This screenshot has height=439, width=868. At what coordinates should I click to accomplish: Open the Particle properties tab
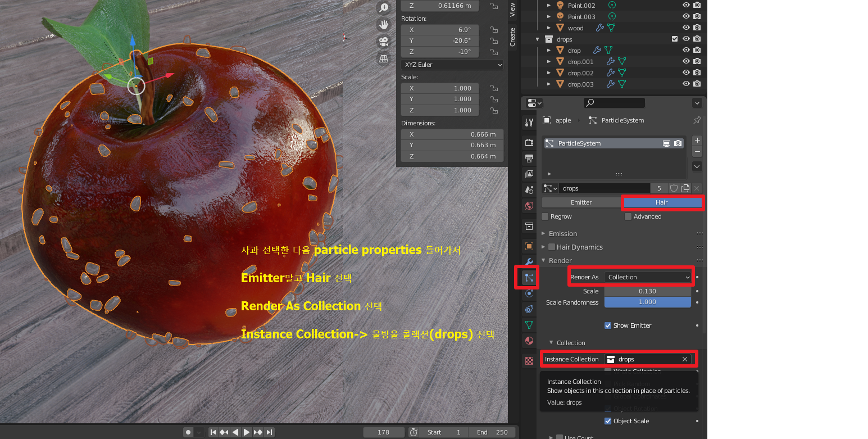[529, 278]
